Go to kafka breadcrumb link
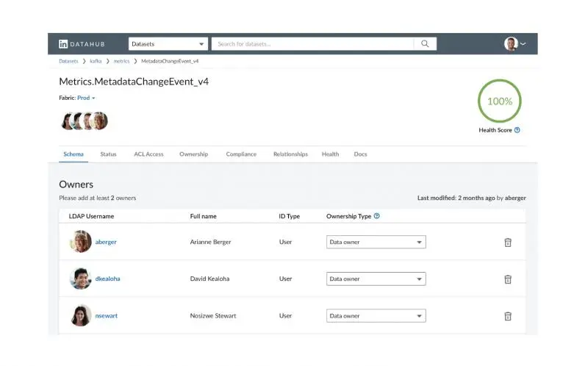588x366 pixels. pos(96,61)
